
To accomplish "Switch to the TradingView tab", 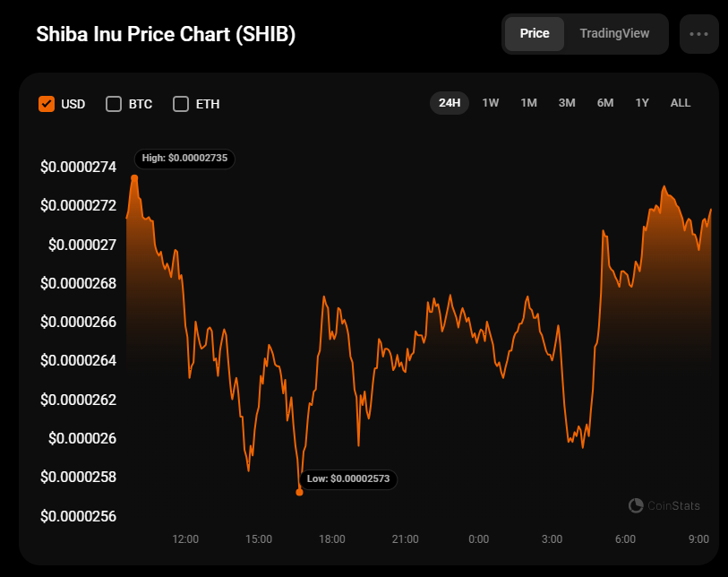I will (614, 34).
